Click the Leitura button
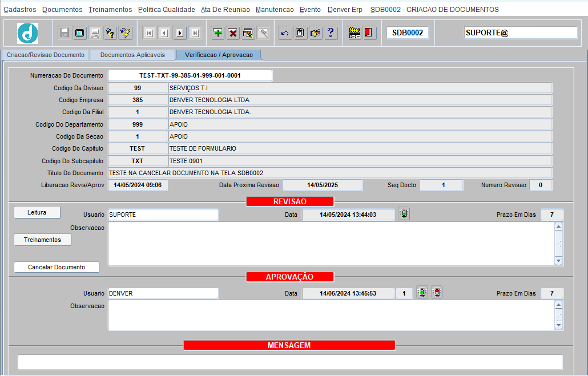Screen dimensions: 588x376 click(37, 212)
